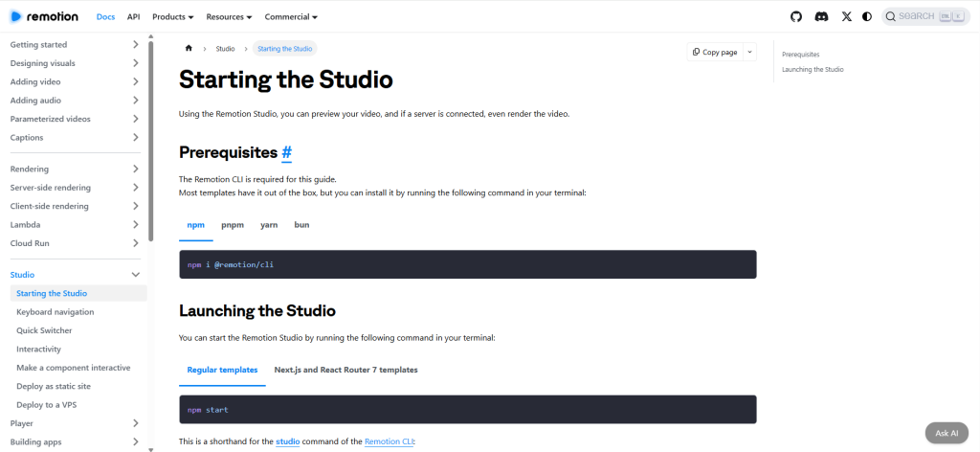This screenshot has width=980, height=452.
Task: Open the Copy page dropdown arrow
Action: [x=749, y=53]
